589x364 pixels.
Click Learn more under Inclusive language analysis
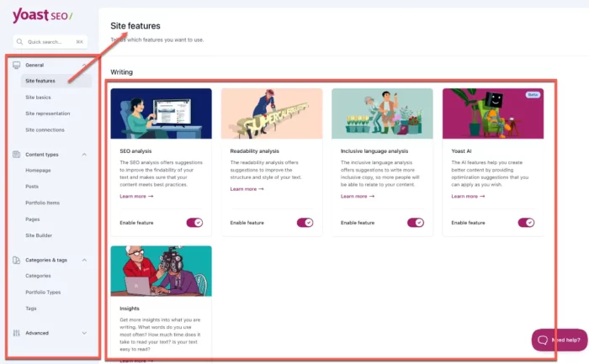point(358,196)
